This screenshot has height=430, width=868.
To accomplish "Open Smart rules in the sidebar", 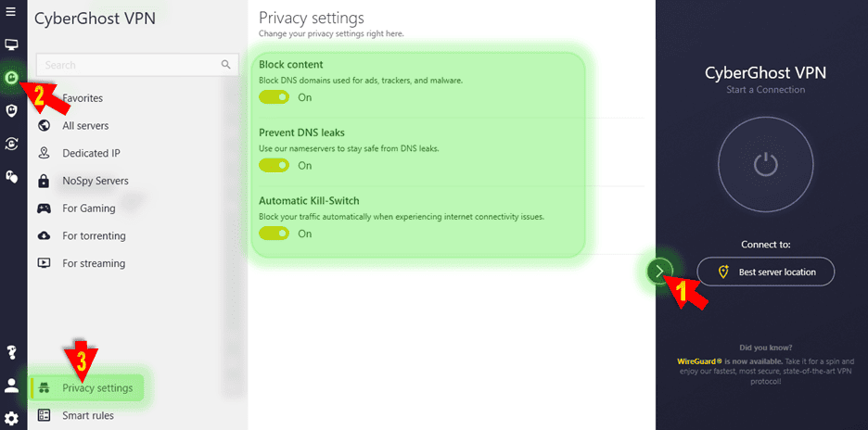I will (x=87, y=416).
